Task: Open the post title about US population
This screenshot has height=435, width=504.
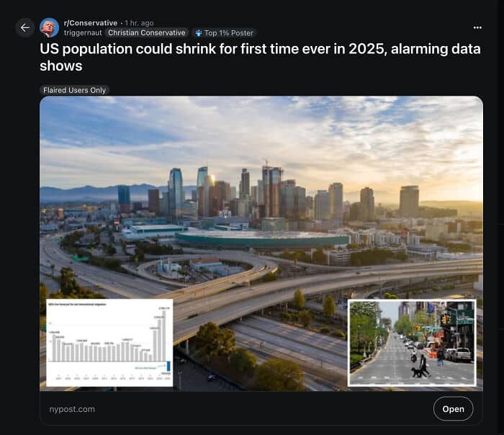Action: point(260,57)
